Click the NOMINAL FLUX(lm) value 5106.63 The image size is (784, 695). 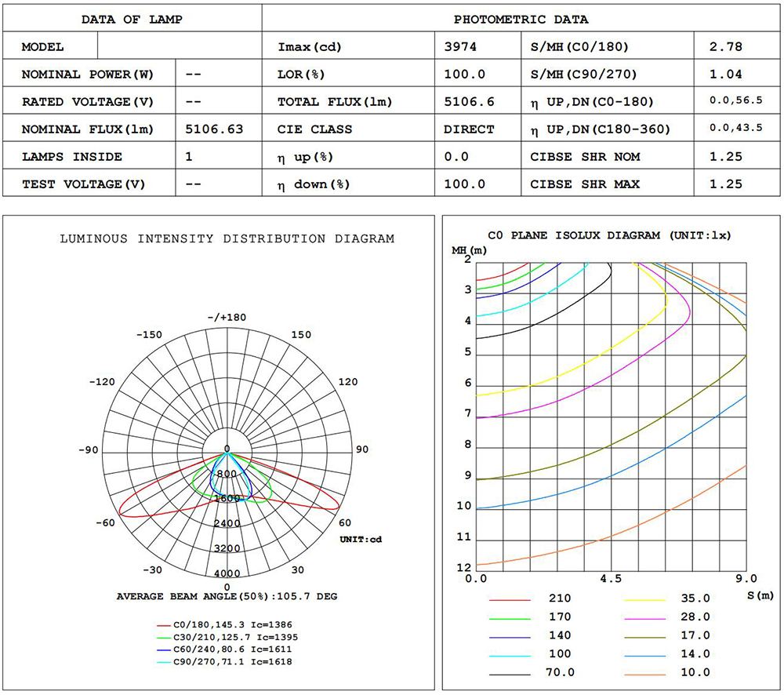214,129
